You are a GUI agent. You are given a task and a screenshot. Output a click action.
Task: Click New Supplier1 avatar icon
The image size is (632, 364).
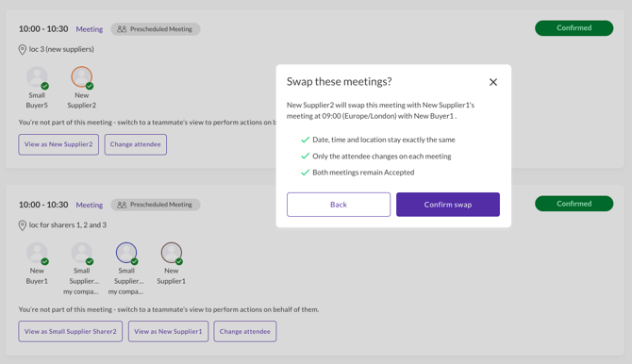click(x=172, y=253)
